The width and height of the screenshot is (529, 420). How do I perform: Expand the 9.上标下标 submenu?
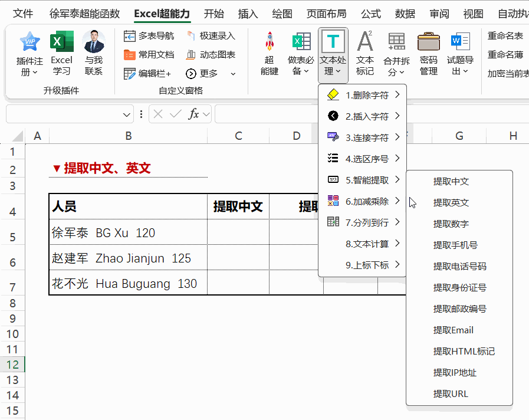point(397,264)
